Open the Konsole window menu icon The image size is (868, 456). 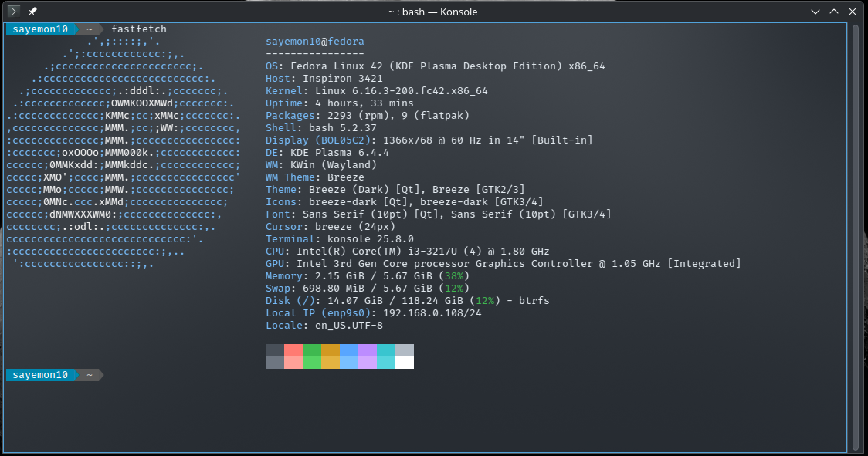coord(13,12)
